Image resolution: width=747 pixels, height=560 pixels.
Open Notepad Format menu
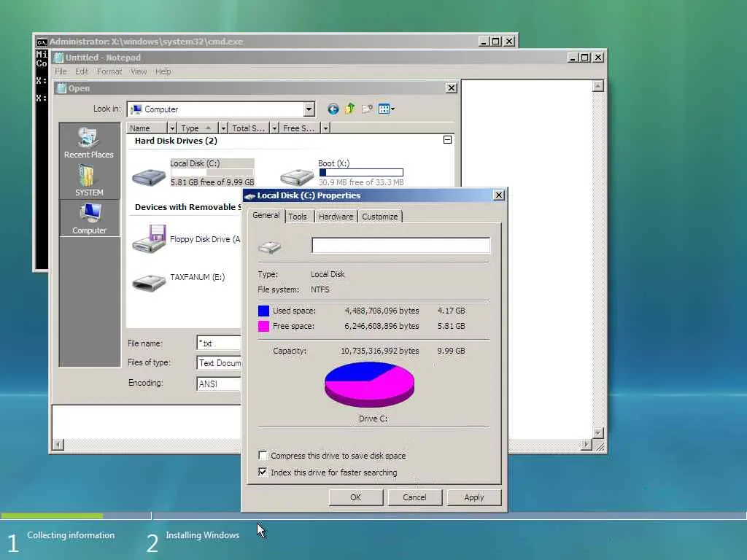pos(109,71)
